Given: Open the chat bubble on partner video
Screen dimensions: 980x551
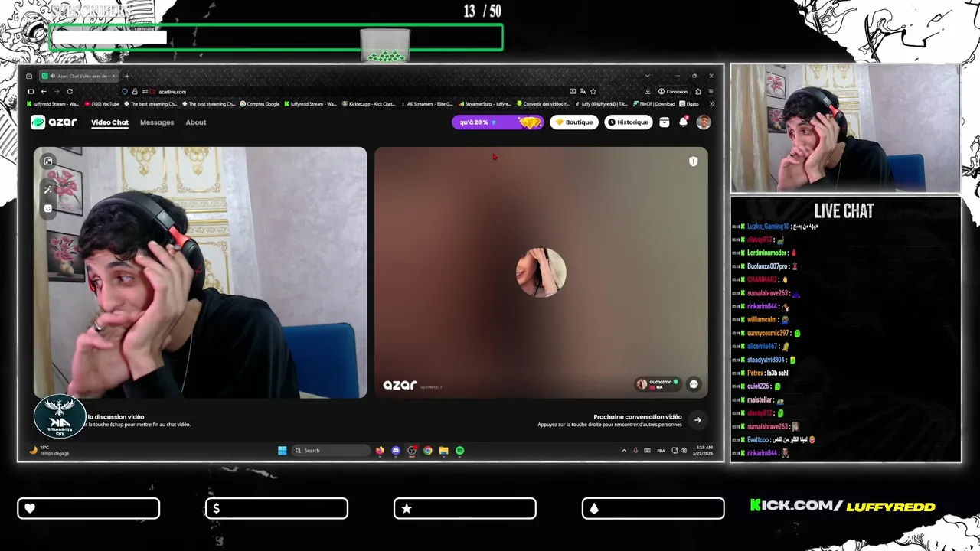Looking at the screenshot, I should tap(694, 384).
